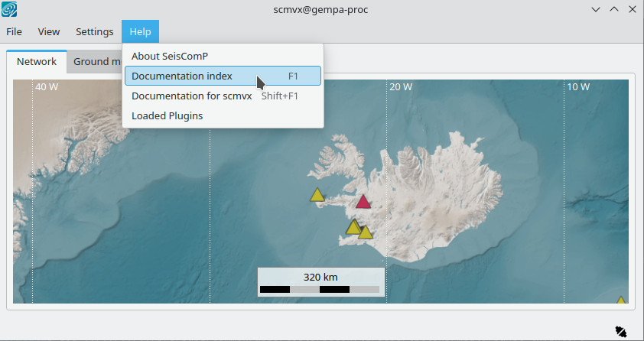Screen dimensions: 644x341
Task: Expand the Settings menu
Action: click(x=94, y=32)
